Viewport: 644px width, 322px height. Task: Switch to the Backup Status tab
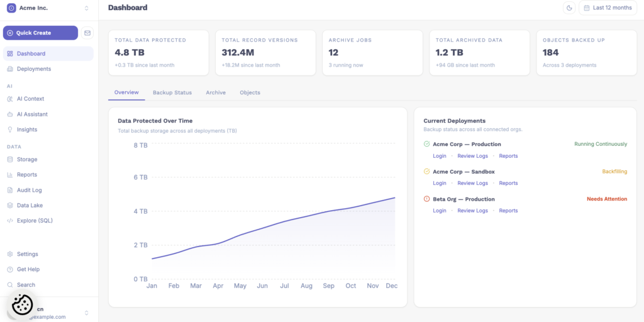(x=172, y=92)
